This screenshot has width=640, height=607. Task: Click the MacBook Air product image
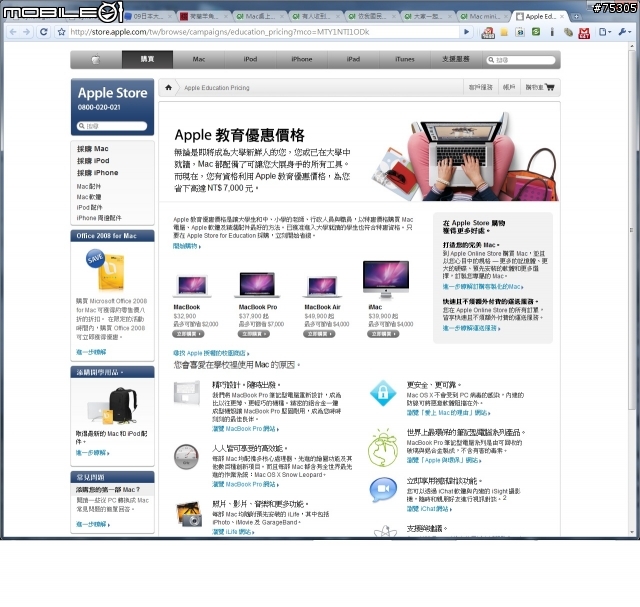(x=322, y=286)
